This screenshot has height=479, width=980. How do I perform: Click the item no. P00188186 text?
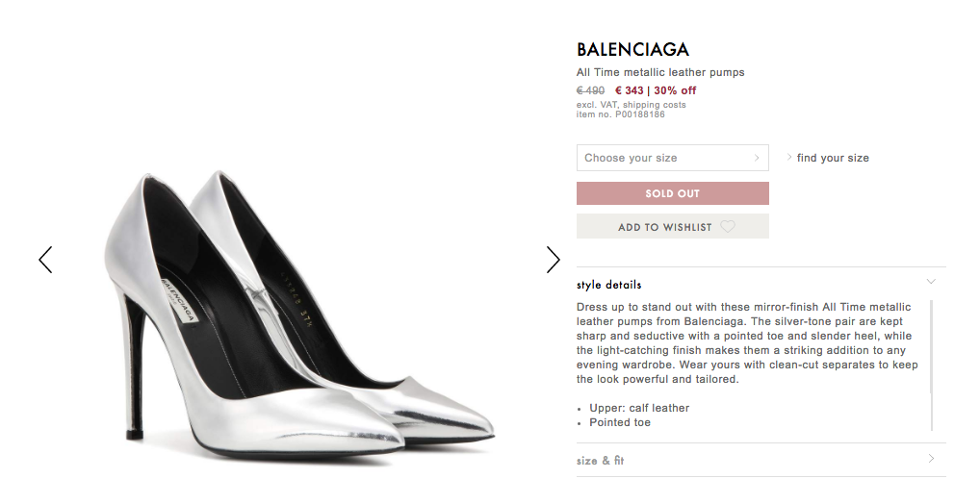621,114
